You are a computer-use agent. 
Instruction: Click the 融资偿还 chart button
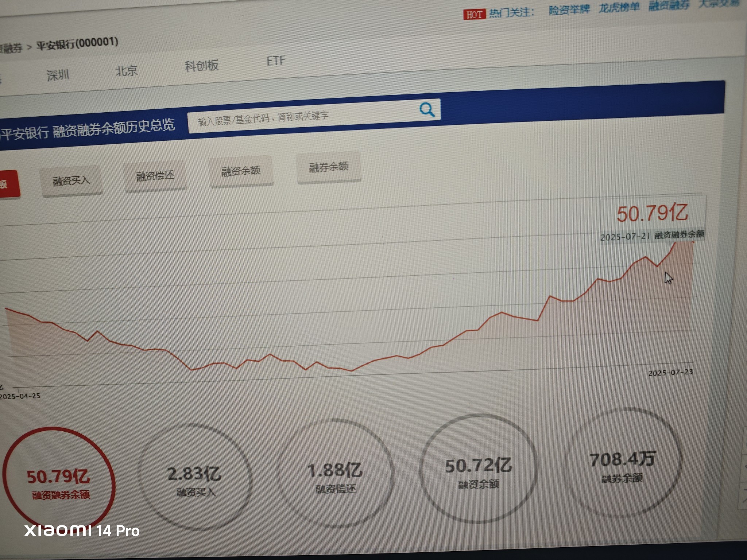155,176
